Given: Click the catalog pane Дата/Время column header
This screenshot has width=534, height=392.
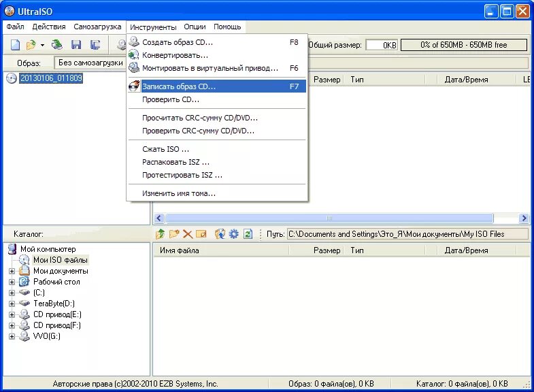Looking at the screenshot, I should (476, 250).
